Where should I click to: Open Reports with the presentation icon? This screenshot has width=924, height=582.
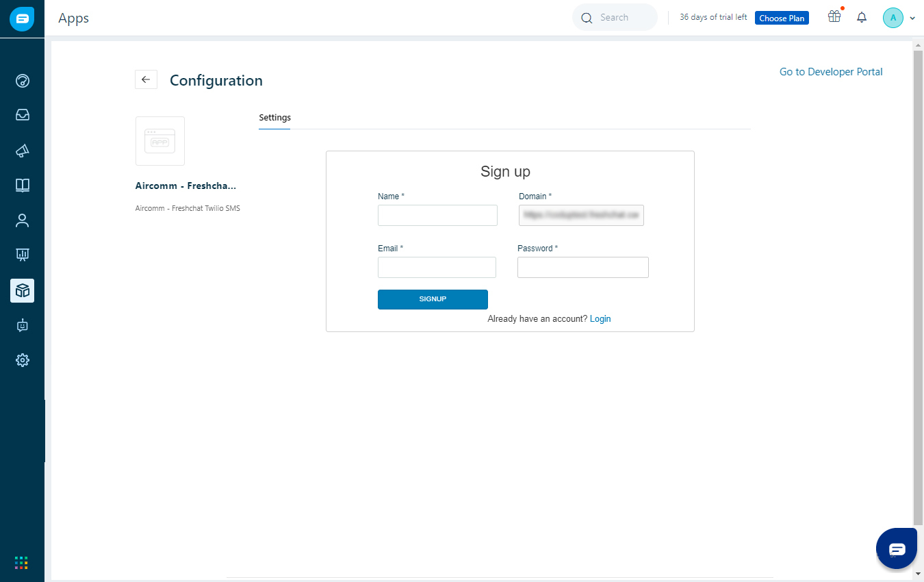pyautogui.click(x=22, y=254)
